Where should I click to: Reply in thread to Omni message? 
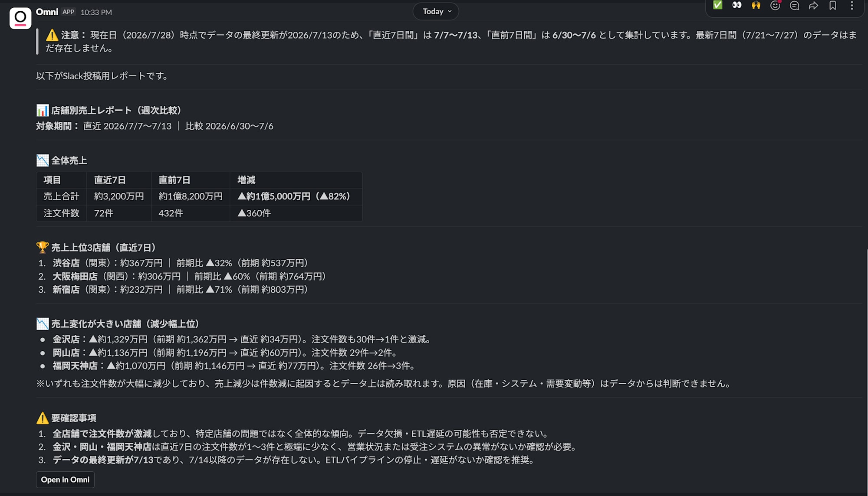tap(794, 5)
